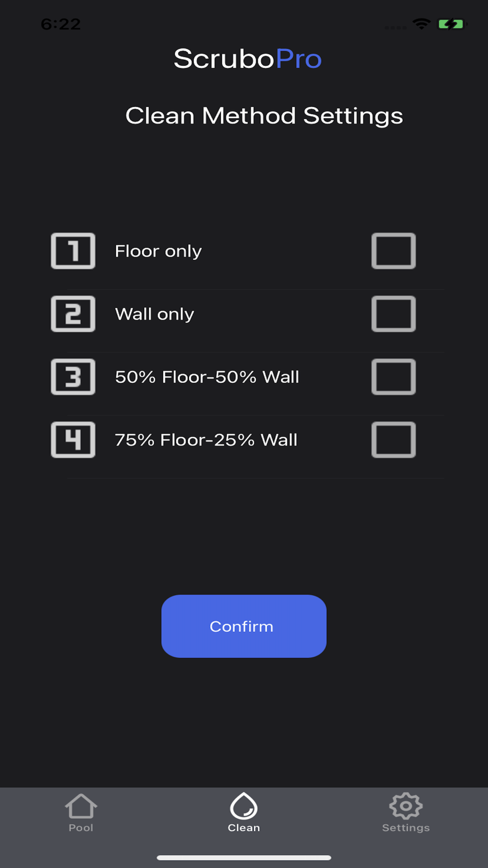Choose the Wall only text label
Screen dimensions: 488x868
click(x=155, y=314)
